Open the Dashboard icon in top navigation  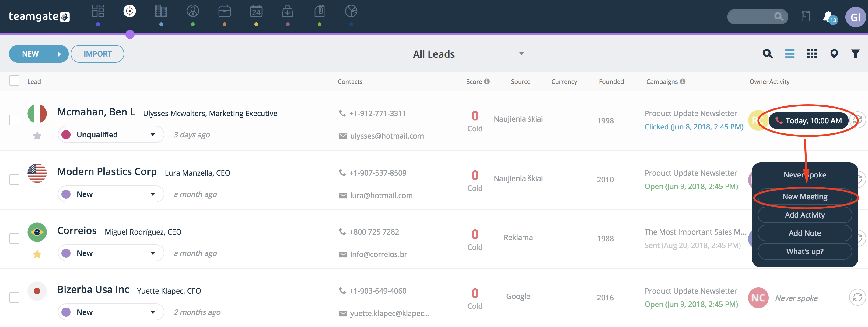point(98,11)
